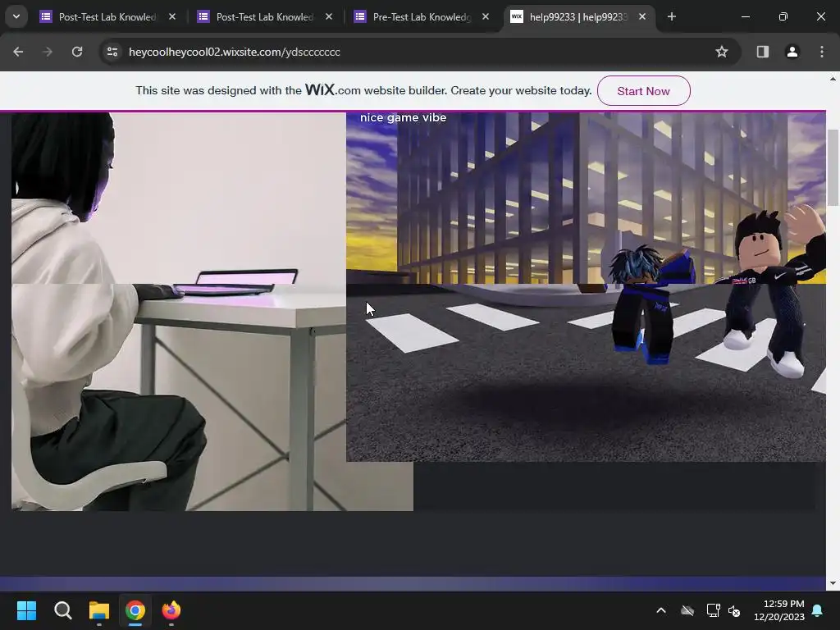The height and width of the screenshot is (630, 840).
Task: Open the clock and date panel
Action: (x=779, y=610)
